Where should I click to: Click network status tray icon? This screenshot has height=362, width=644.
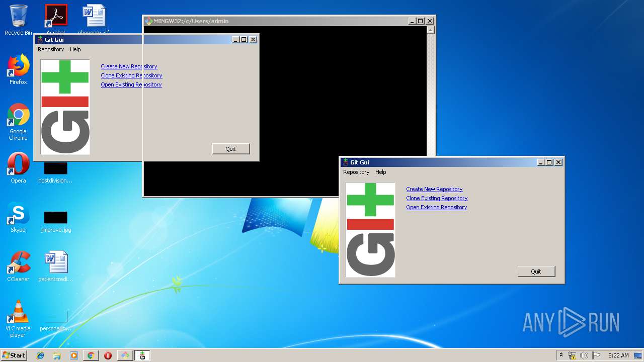tap(572, 355)
